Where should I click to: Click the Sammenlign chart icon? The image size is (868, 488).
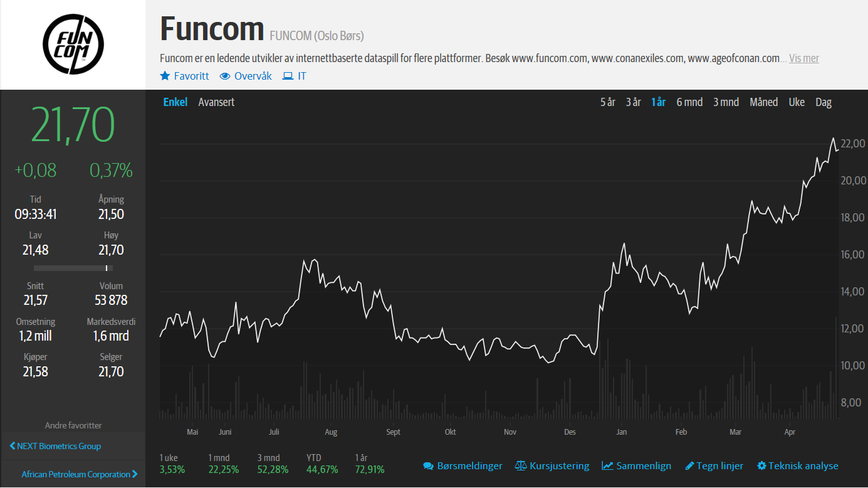click(x=607, y=466)
